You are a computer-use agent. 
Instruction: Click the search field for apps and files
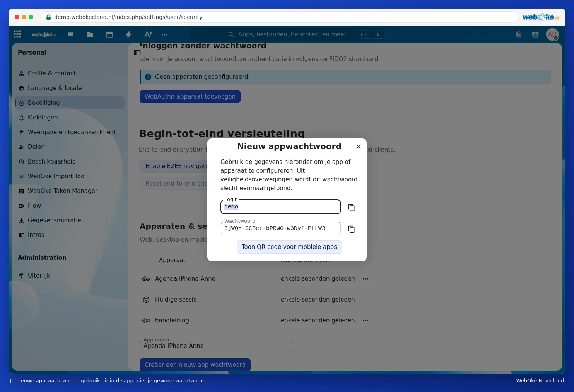(287, 34)
